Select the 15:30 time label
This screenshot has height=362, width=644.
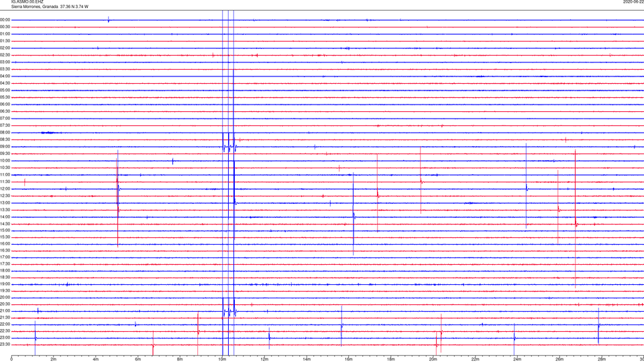(5, 237)
